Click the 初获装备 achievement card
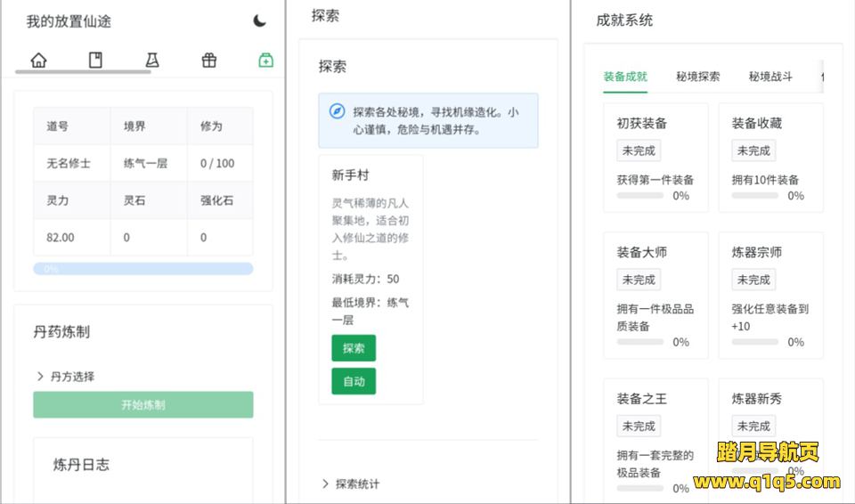 [x=655, y=158]
